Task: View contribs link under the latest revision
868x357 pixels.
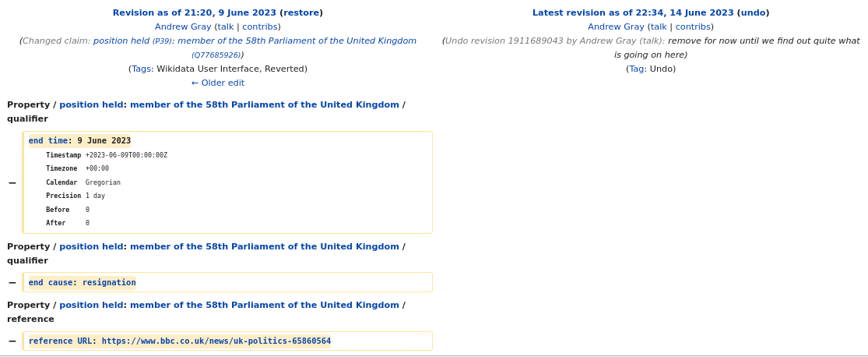Action: click(x=692, y=27)
